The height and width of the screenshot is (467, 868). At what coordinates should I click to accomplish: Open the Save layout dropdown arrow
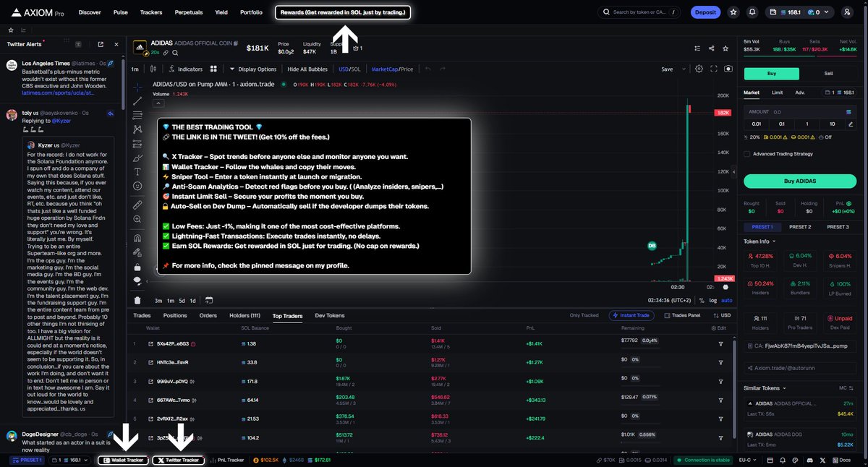pyautogui.click(x=682, y=69)
